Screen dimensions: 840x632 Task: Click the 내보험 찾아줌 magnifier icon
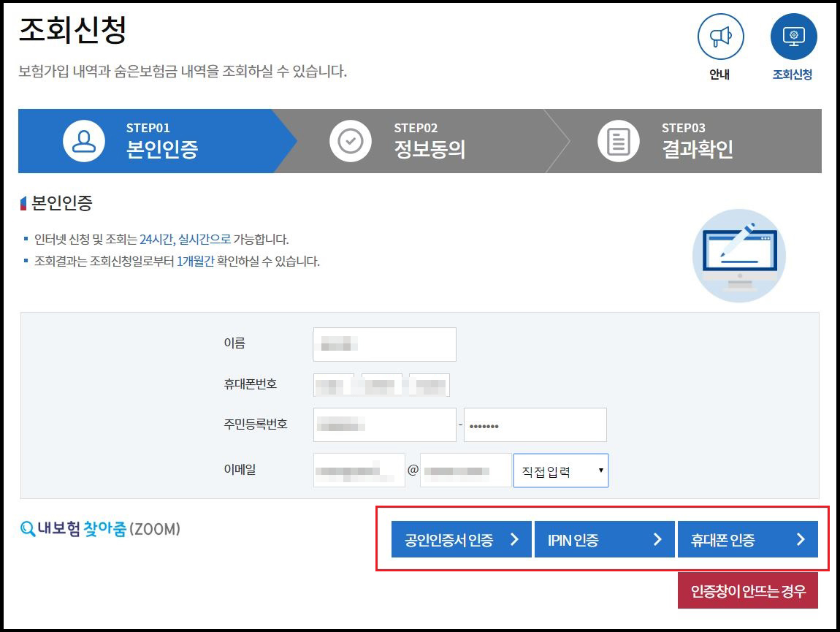coord(27,529)
